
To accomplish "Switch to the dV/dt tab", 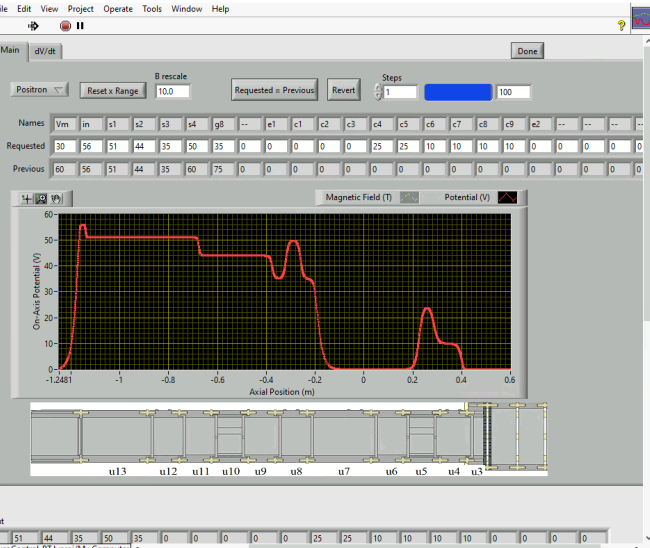I will point(47,50).
